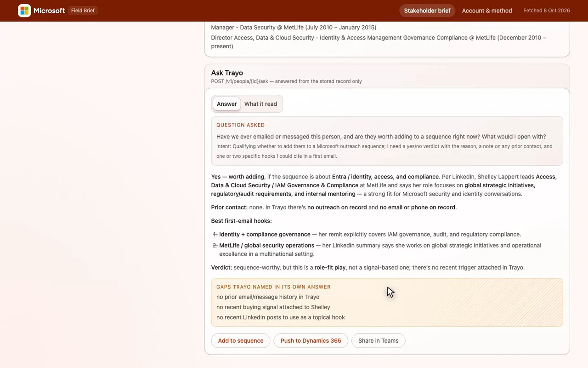Click the Microsoft wordmark text
Viewport: 588px width, 368px height.
(49, 11)
